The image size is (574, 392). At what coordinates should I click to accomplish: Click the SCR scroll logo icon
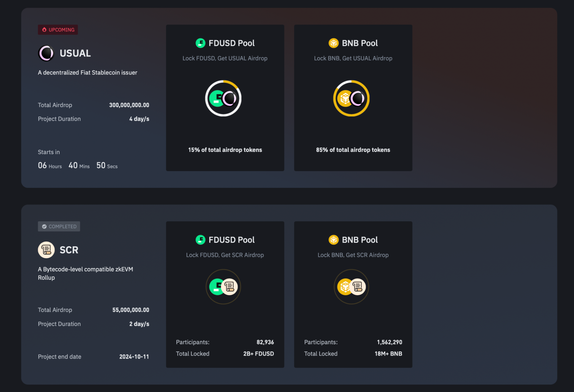tap(46, 250)
